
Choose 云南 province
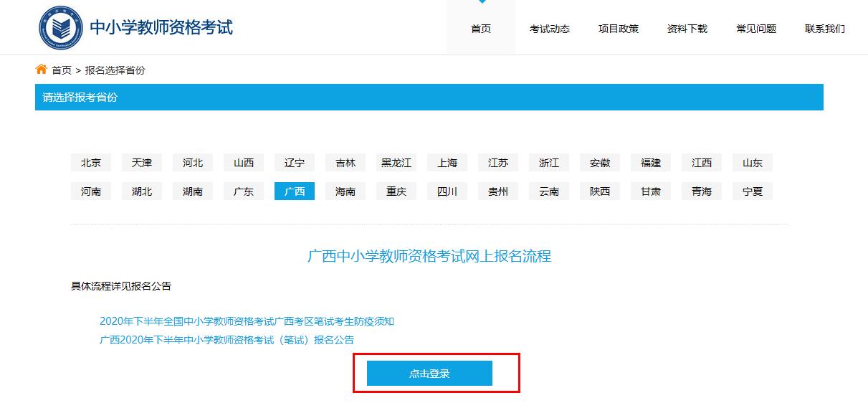[x=549, y=191]
